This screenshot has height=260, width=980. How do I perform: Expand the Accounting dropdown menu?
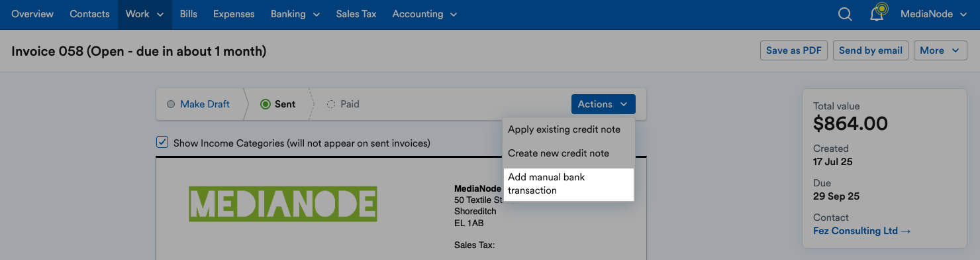coord(424,14)
